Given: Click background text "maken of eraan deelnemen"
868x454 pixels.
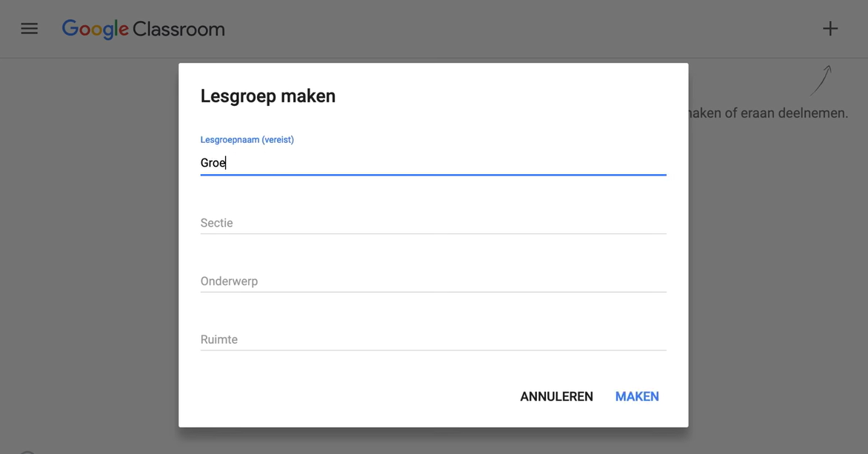Looking at the screenshot, I should (x=768, y=113).
